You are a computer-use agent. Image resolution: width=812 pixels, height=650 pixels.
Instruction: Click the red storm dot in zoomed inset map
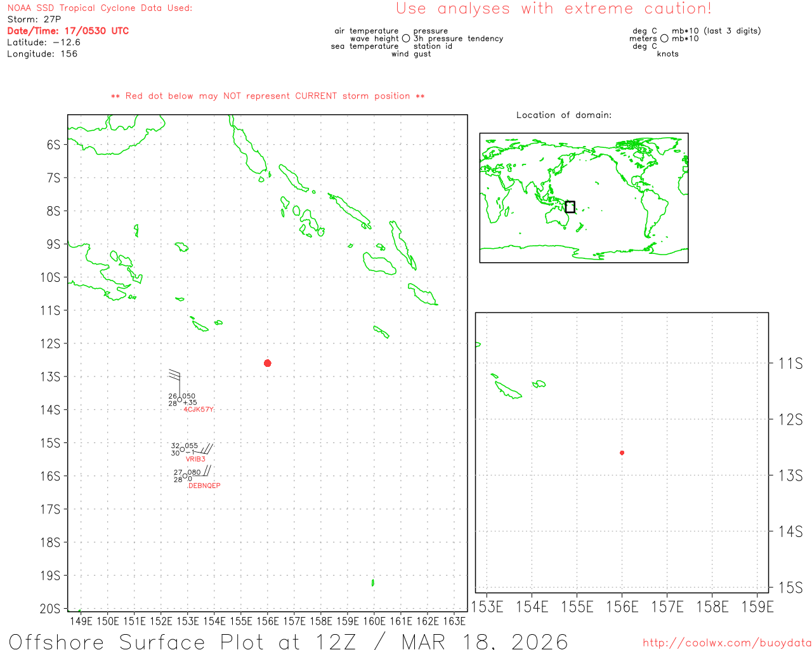pyautogui.click(x=622, y=453)
